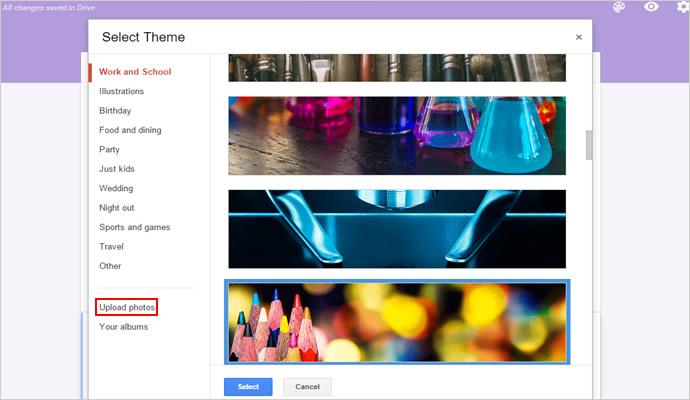This screenshot has width=690, height=400.
Task: Close the Select Theme dialog
Action: point(579,37)
